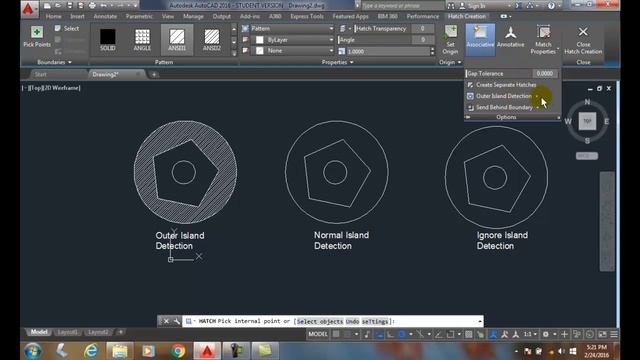
Task: Click the Help question mark icon
Action: coord(551,6)
